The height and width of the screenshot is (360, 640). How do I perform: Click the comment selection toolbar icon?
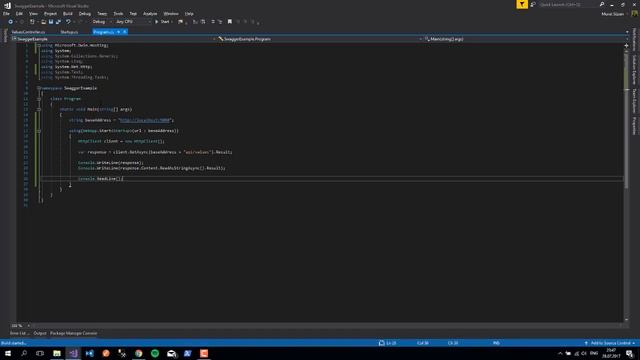213,22
